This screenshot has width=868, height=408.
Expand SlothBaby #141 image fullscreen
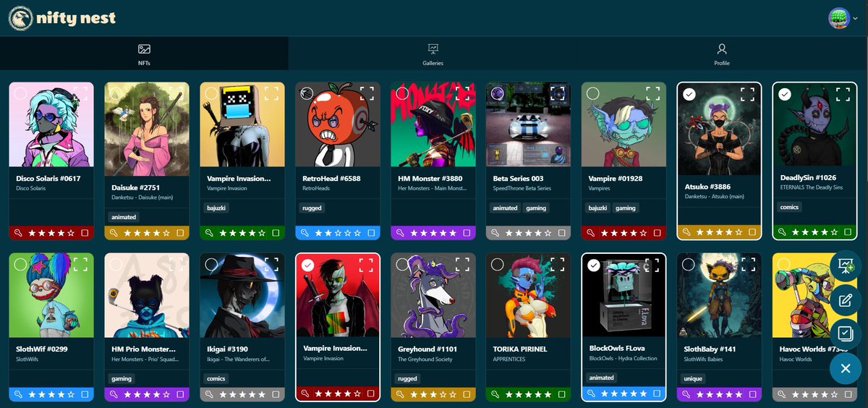click(x=749, y=264)
